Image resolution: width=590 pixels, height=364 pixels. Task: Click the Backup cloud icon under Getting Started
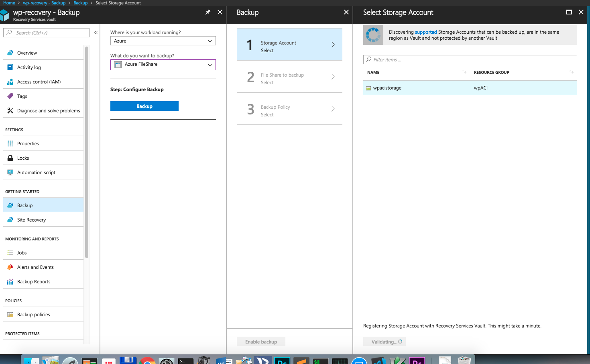pyautogui.click(x=10, y=205)
